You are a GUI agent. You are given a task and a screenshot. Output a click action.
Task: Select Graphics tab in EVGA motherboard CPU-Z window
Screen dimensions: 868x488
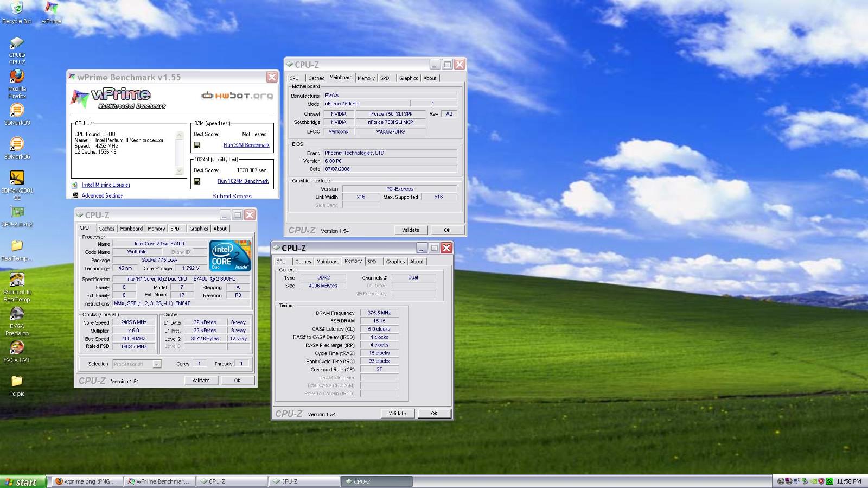coord(409,78)
